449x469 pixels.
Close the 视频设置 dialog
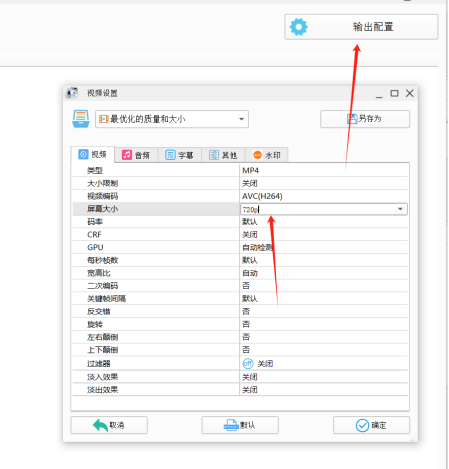(410, 93)
